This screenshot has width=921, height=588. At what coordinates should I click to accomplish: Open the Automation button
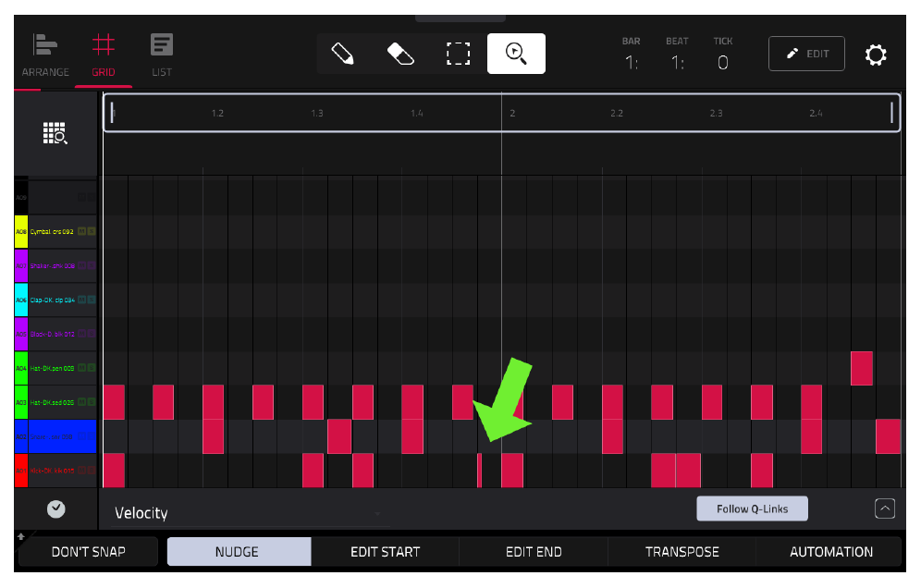coord(830,552)
